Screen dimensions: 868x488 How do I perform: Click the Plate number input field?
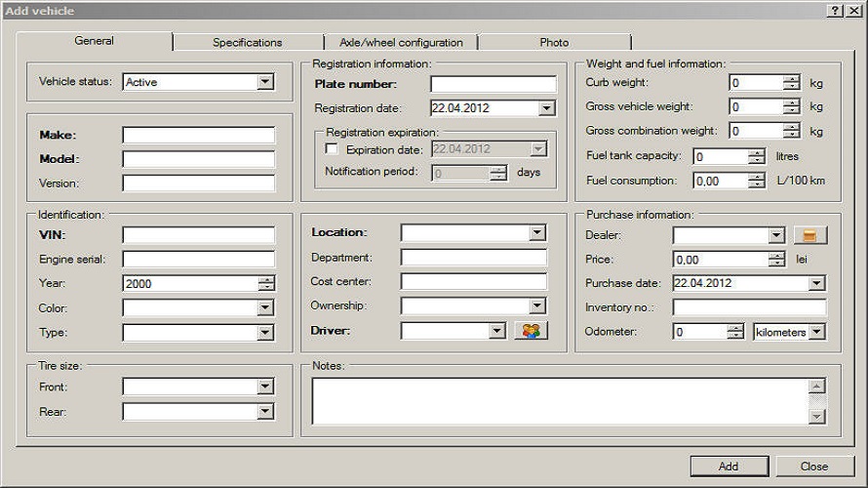[493, 84]
